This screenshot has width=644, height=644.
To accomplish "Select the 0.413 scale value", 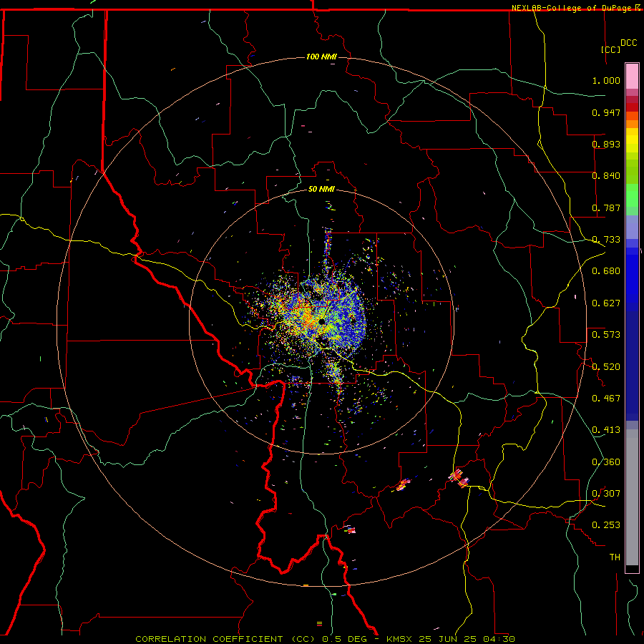I will pos(606,430).
